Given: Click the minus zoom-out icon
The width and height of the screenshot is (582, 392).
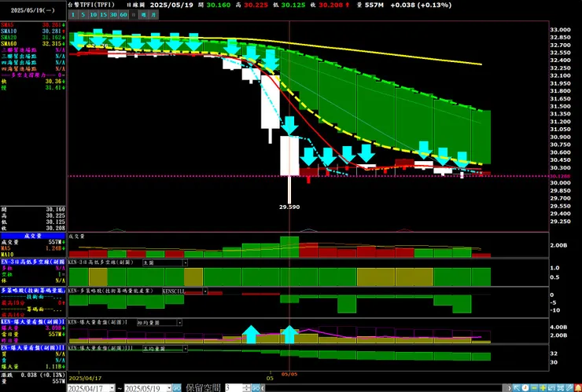Looking at the screenshot, I should tap(534, 388).
